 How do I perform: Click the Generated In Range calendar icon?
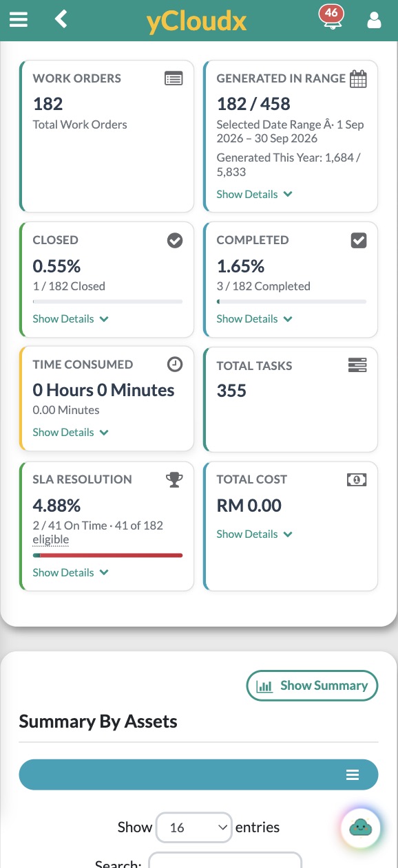(358, 79)
